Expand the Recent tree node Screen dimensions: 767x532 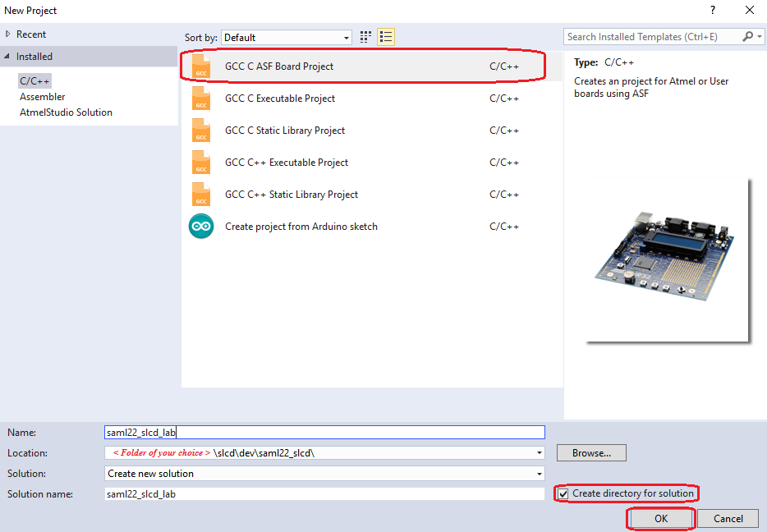pos(8,34)
